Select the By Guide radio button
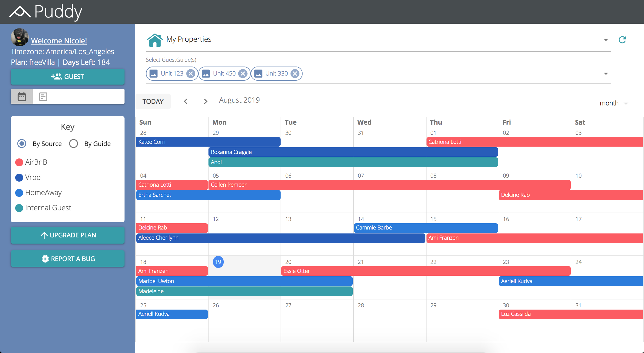Viewport: 644px width, 353px height. click(x=74, y=144)
